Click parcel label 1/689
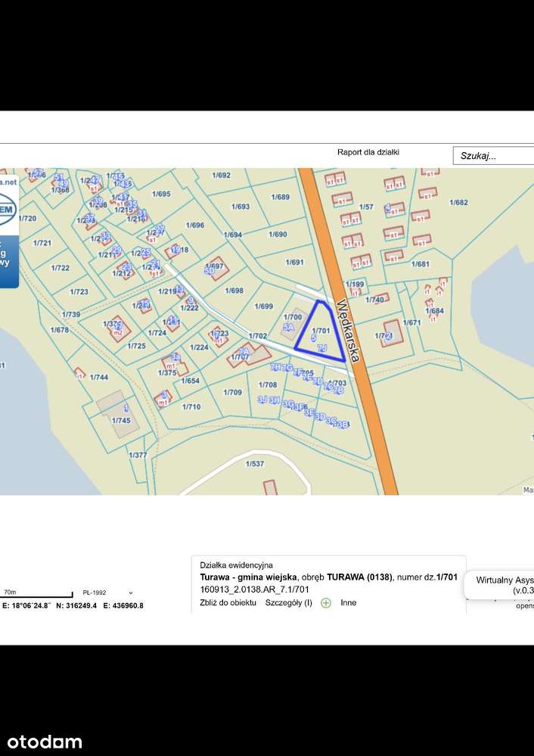This screenshot has height=756, width=534. 280,197
